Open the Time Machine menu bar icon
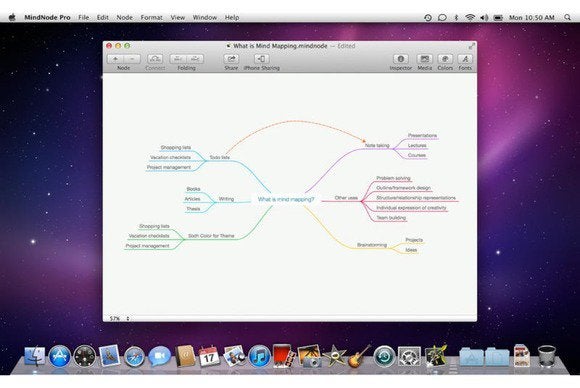This screenshot has height=388, width=580. [x=428, y=17]
